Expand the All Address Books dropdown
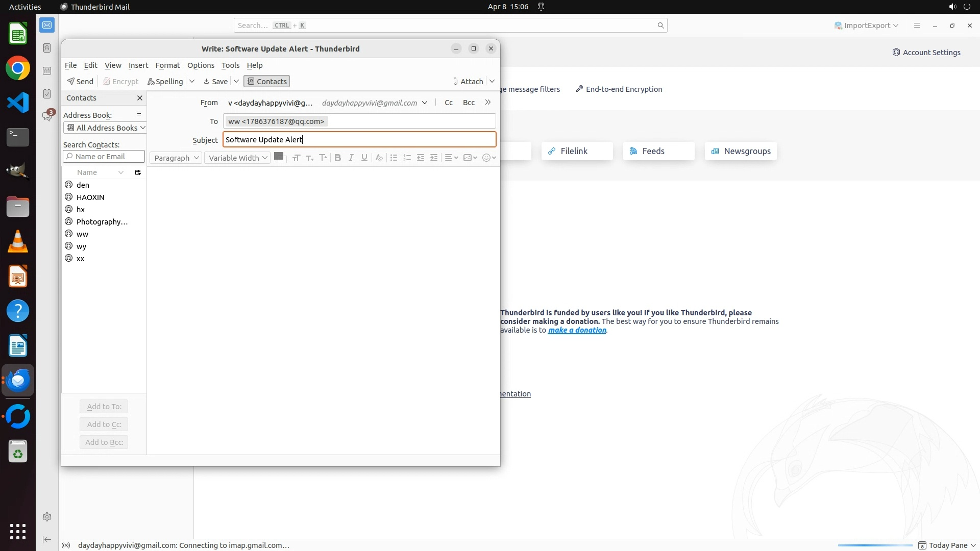980x551 pixels. click(x=106, y=128)
